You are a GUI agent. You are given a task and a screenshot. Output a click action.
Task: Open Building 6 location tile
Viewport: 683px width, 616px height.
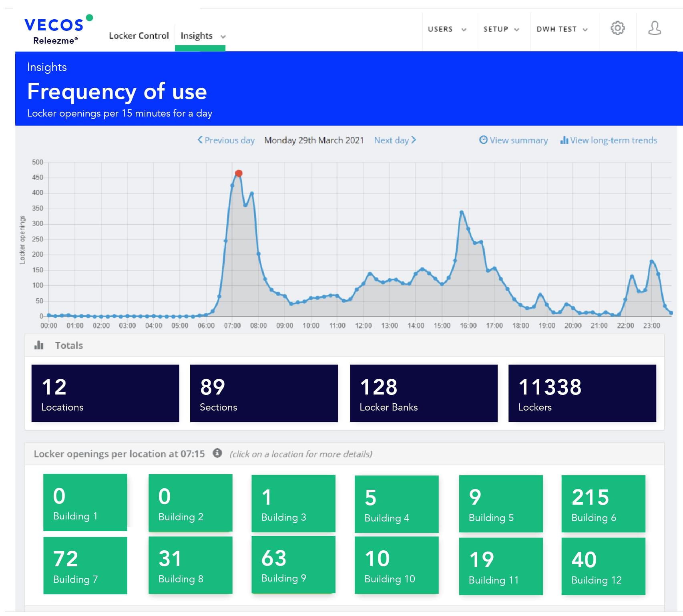tap(603, 503)
